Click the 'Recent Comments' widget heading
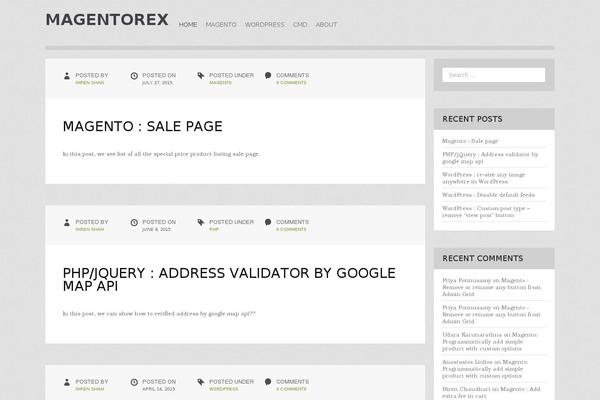The width and height of the screenshot is (600, 400). 483,258
